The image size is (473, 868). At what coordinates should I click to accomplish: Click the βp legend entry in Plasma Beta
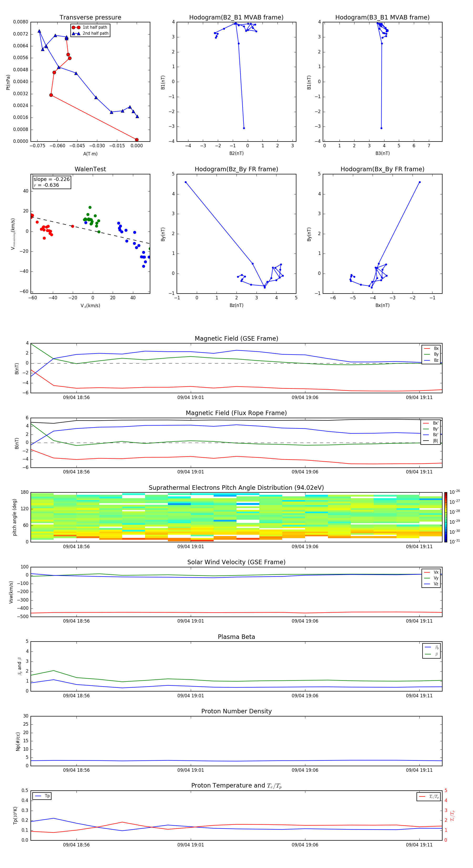pyautogui.click(x=431, y=647)
